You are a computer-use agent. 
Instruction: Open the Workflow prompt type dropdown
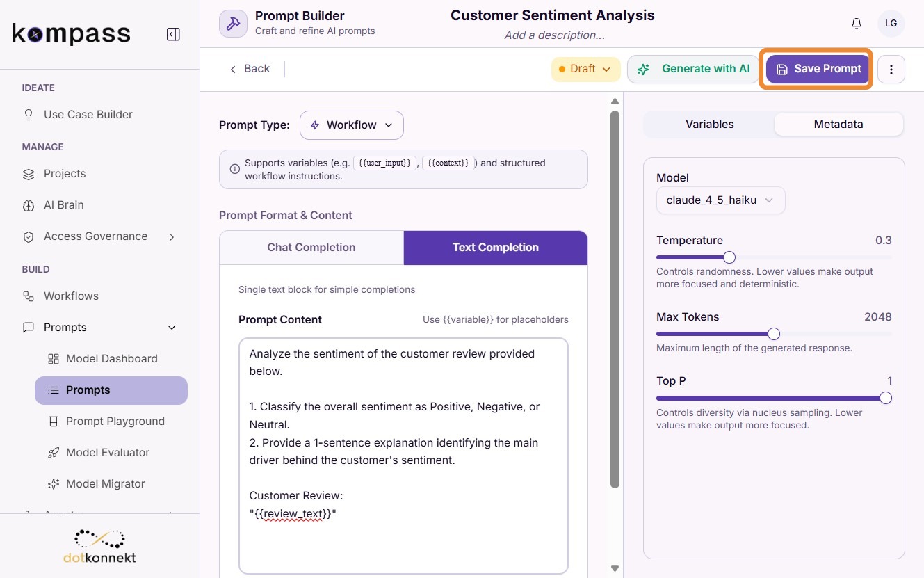[352, 125]
